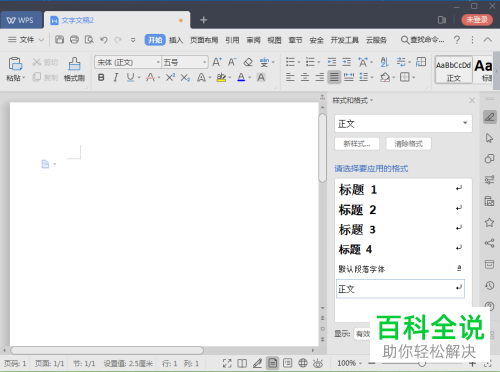Add a new document tab with plus
500x372 pixels.
click(x=204, y=20)
